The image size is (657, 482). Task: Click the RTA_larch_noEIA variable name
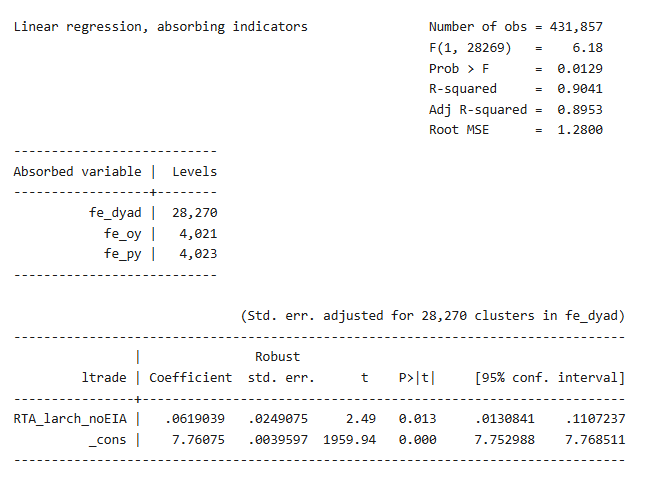pos(70,418)
